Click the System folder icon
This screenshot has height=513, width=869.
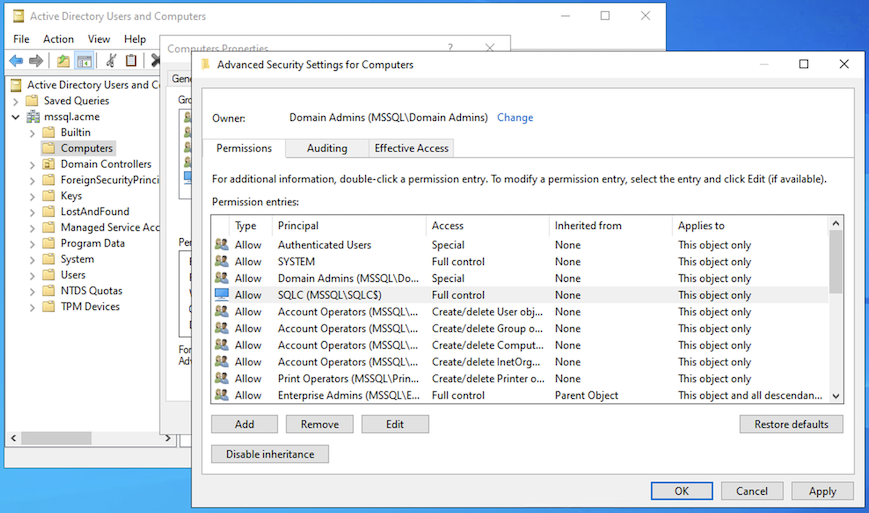tap(49, 259)
